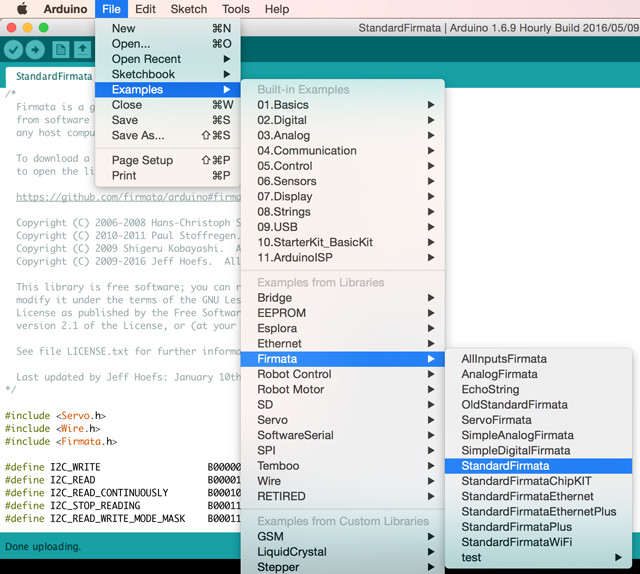Expand the SPI library examples

point(343,451)
